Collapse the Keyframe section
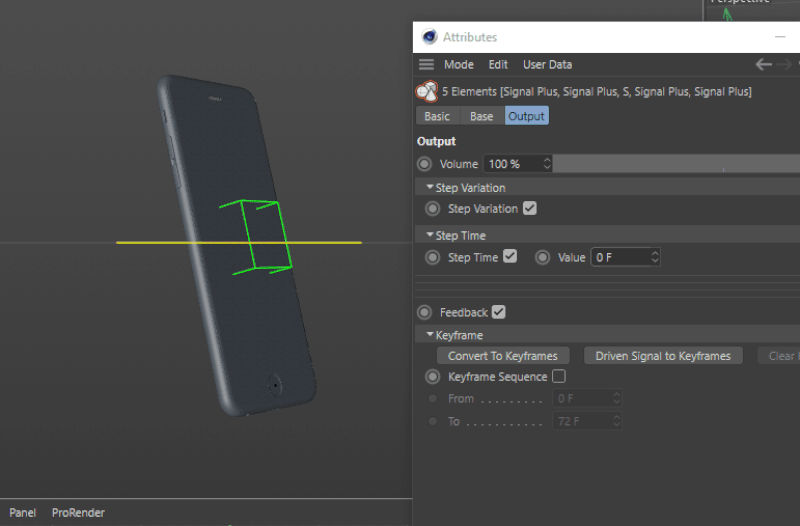 pyautogui.click(x=430, y=335)
